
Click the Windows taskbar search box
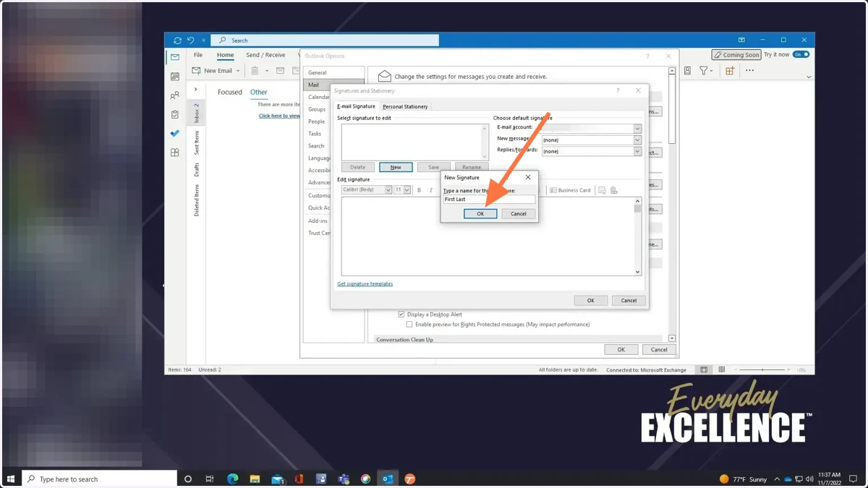click(99, 479)
